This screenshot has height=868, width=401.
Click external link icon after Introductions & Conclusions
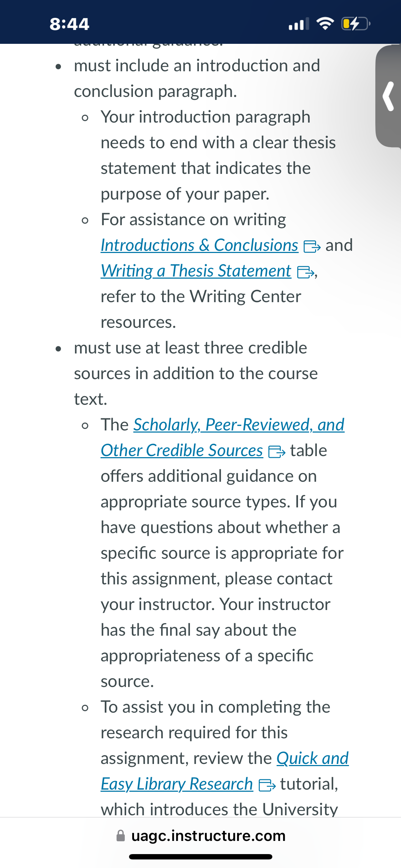(312, 247)
